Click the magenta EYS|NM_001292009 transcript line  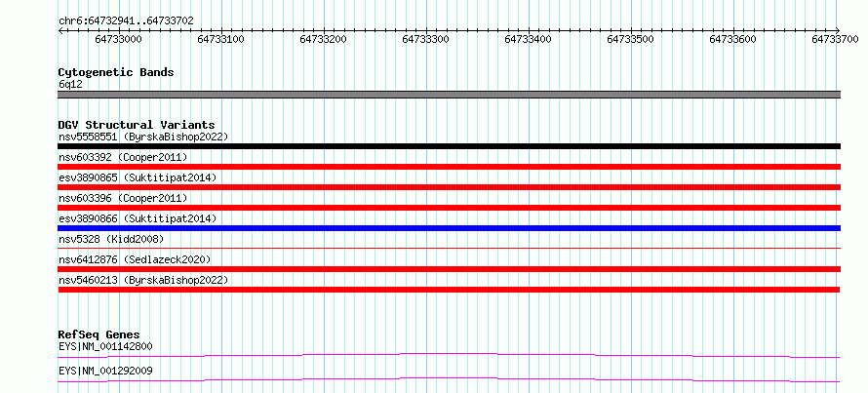449,379
